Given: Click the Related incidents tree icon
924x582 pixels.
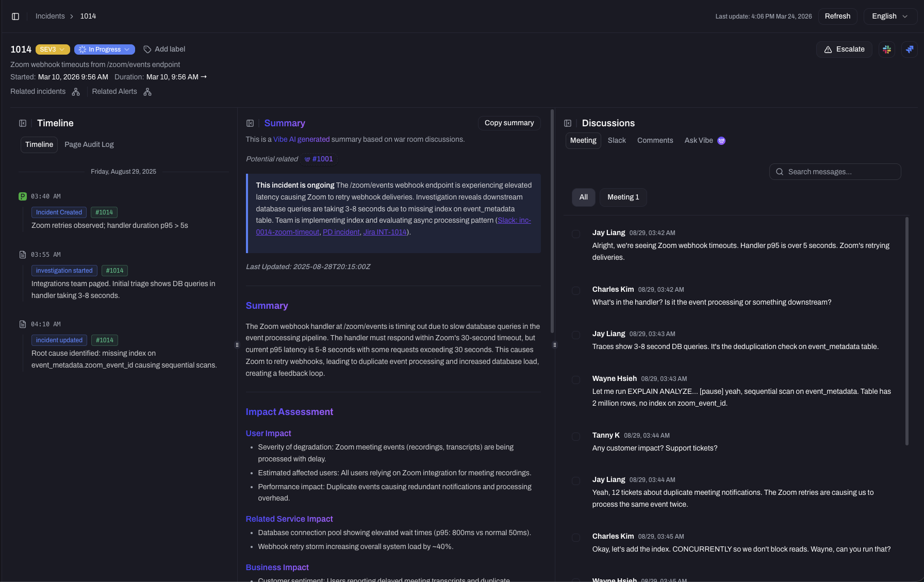Looking at the screenshot, I should (76, 92).
